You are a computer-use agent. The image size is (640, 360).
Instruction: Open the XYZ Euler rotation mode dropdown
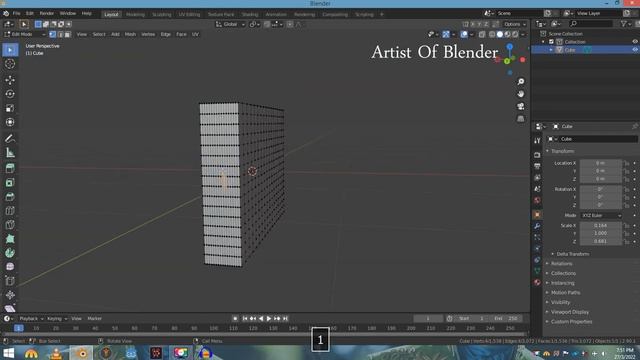click(601, 216)
